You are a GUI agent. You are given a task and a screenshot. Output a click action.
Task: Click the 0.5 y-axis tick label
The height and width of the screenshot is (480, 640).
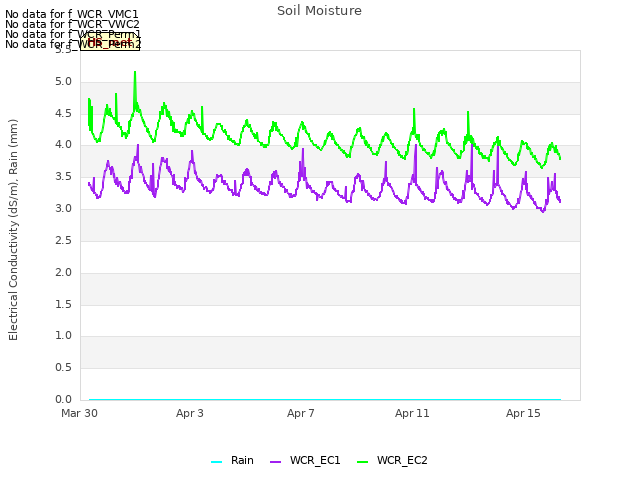point(63,367)
